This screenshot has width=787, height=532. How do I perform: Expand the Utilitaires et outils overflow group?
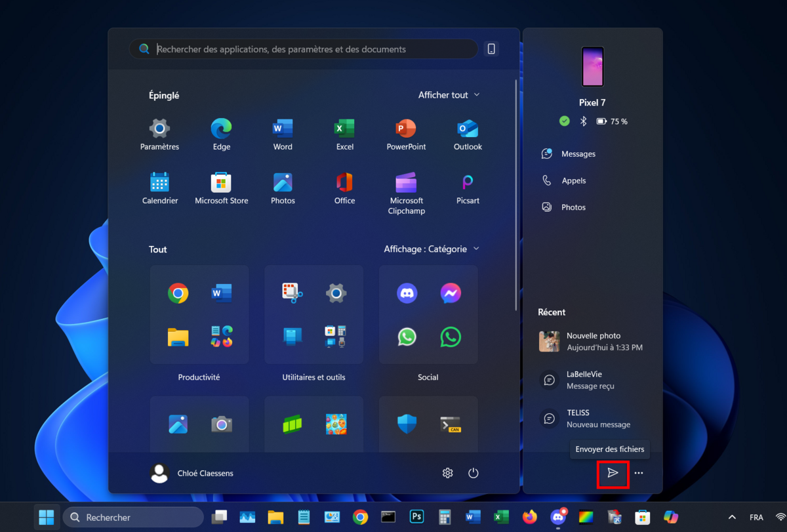[336, 337]
